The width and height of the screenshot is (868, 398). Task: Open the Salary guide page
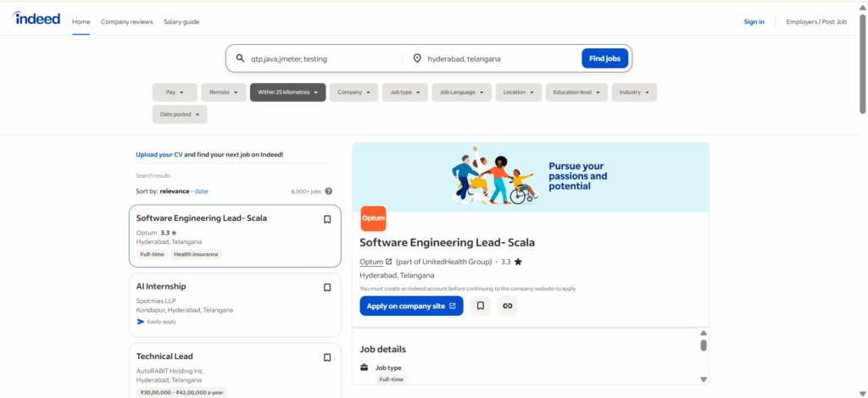point(181,22)
